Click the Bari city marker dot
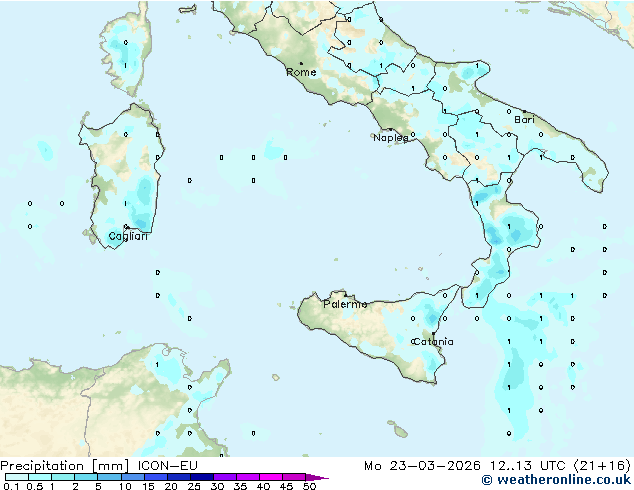The image size is (634, 490). click(524, 111)
